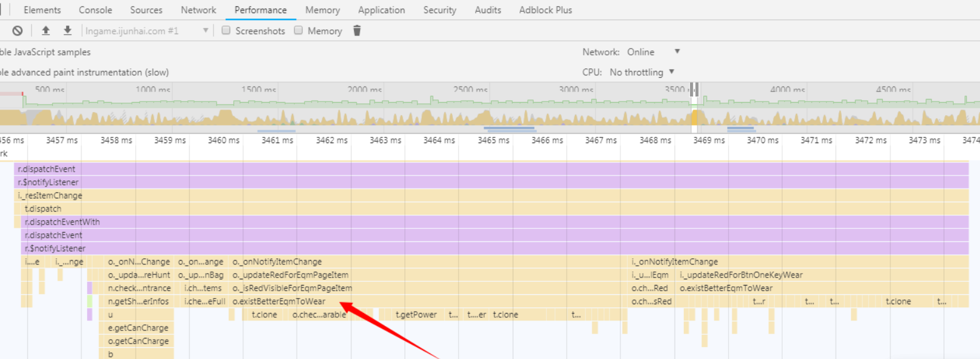
Task: Open the Memory tab
Action: [322, 10]
